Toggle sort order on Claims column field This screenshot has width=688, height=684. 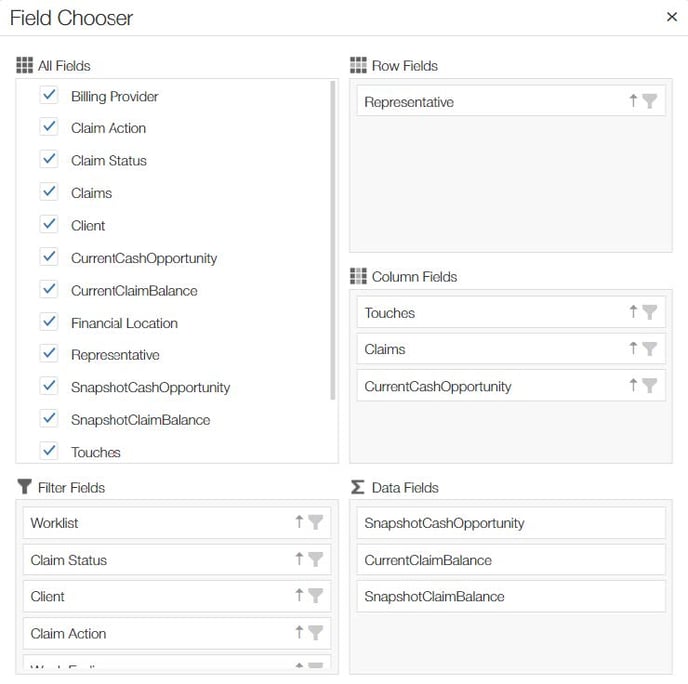tap(633, 349)
